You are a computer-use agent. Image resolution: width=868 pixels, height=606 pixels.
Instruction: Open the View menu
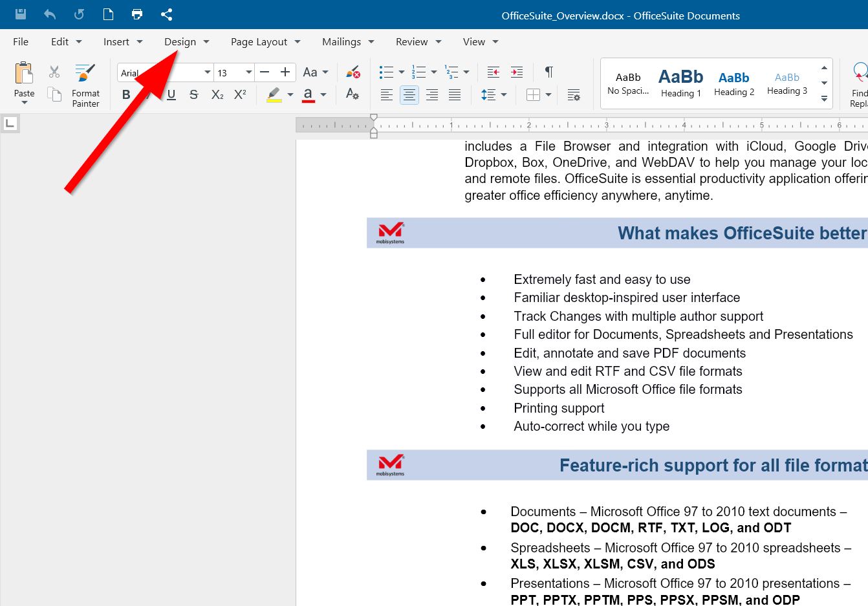[481, 41]
